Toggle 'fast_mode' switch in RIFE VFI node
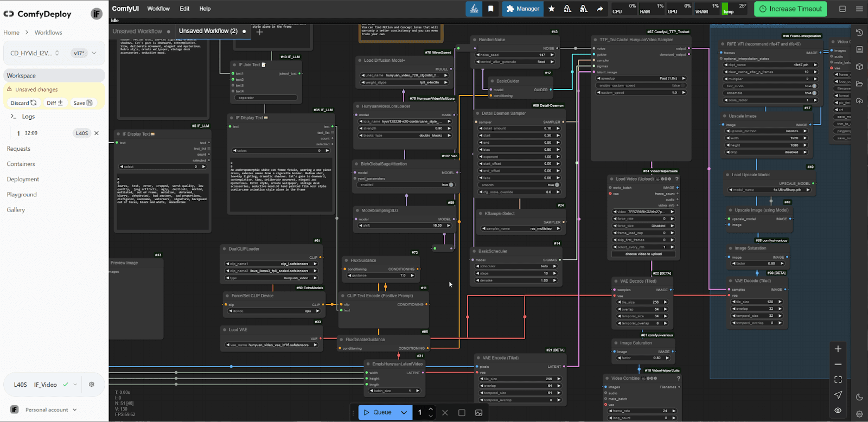868x422 pixels. coord(814,86)
